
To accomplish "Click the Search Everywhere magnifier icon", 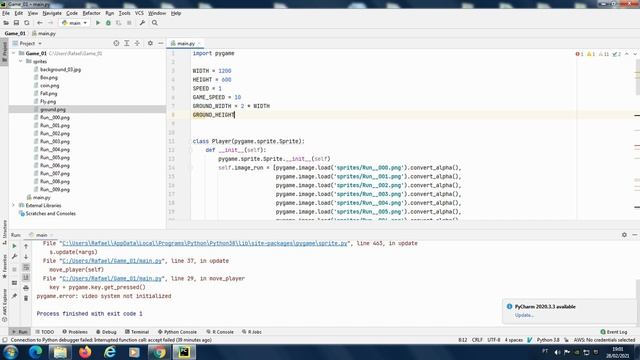I will (155, 23).
